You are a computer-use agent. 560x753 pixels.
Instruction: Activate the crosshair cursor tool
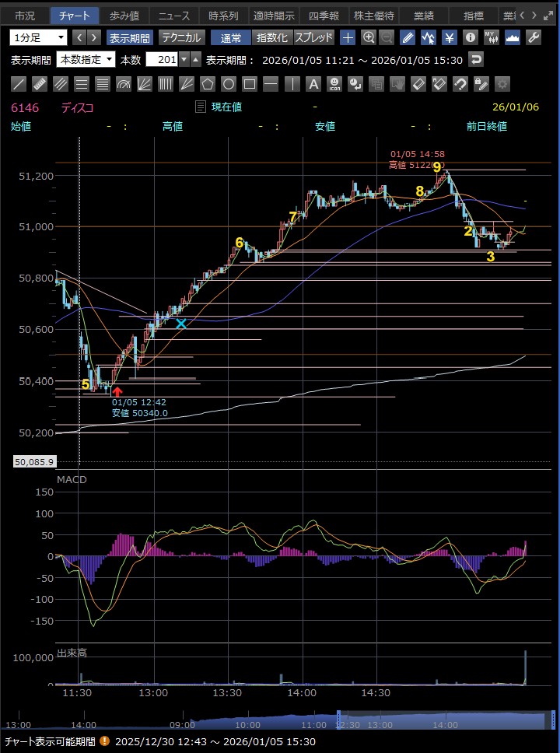(348, 37)
